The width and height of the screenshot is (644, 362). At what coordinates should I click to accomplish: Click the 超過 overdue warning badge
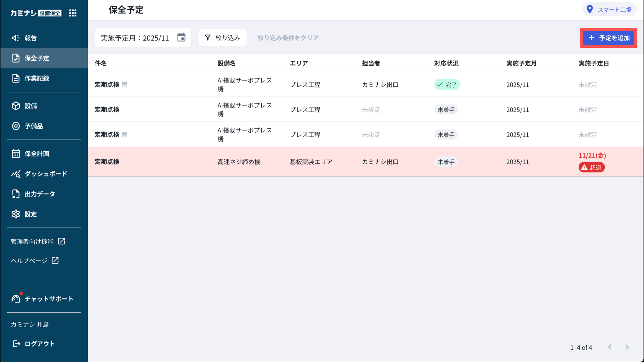point(591,167)
